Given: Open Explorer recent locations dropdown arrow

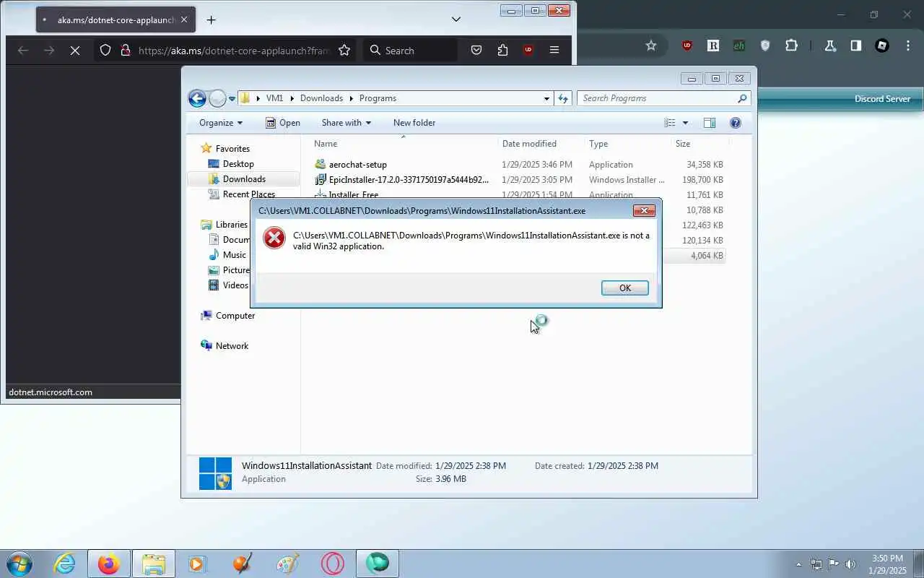Looking at the screenshot, I should tap(232, 98).
